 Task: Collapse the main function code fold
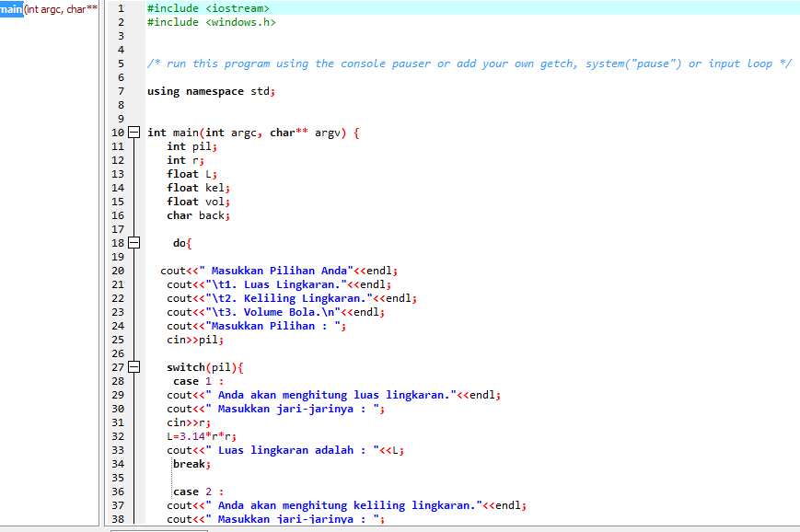133,132
